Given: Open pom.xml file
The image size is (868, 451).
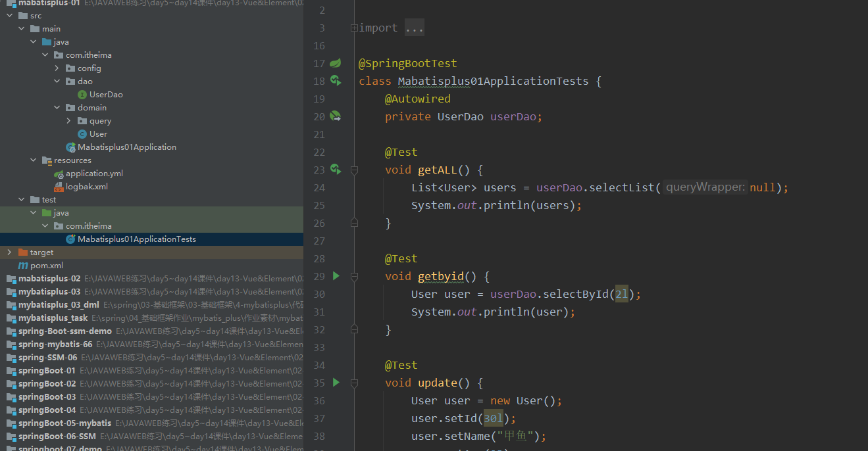Looking at the screenshot, I should (47, 266).
